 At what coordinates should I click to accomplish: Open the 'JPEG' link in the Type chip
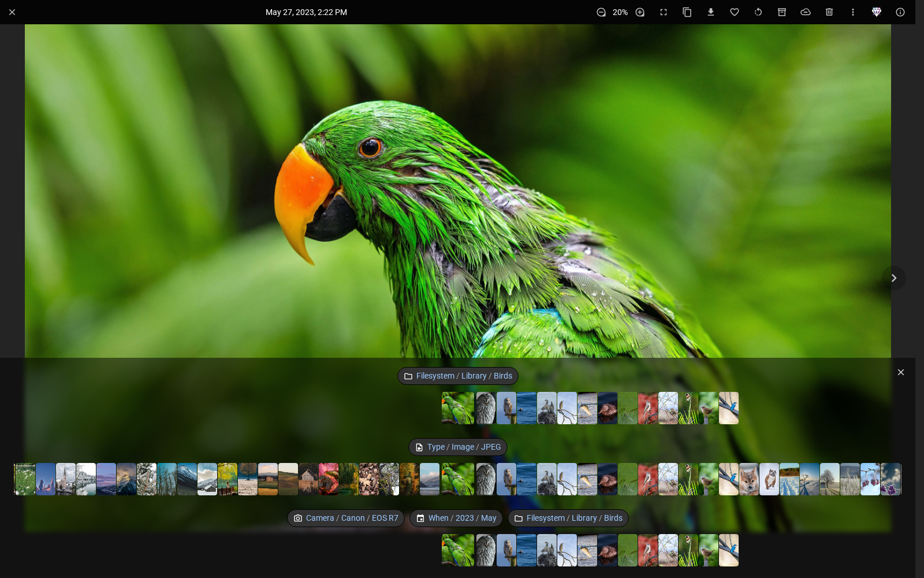(491, 447)
